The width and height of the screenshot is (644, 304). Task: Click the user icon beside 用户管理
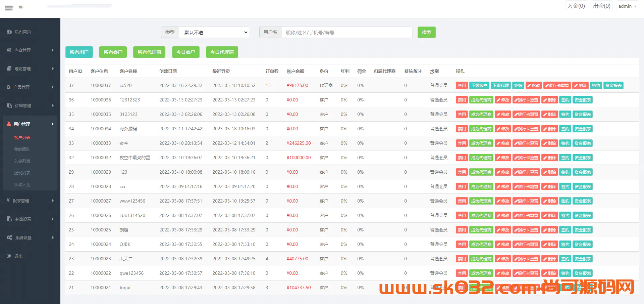[9, 124]
